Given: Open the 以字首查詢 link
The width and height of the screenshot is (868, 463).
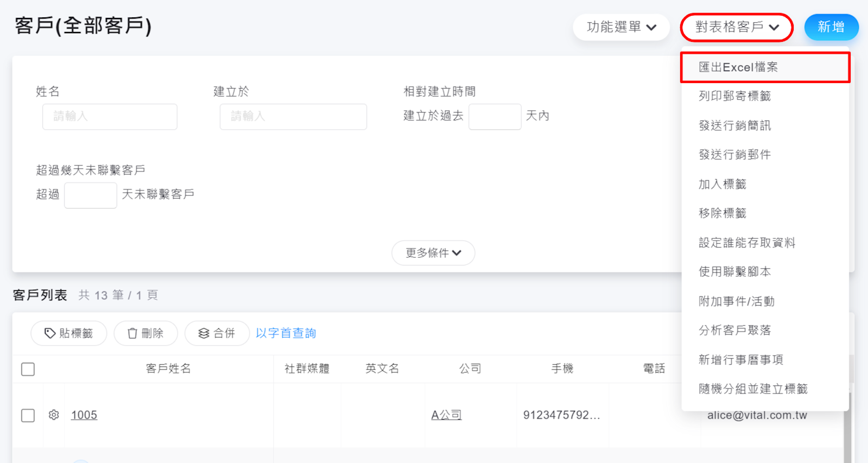Looking at the screenshot, I should 286,333.
